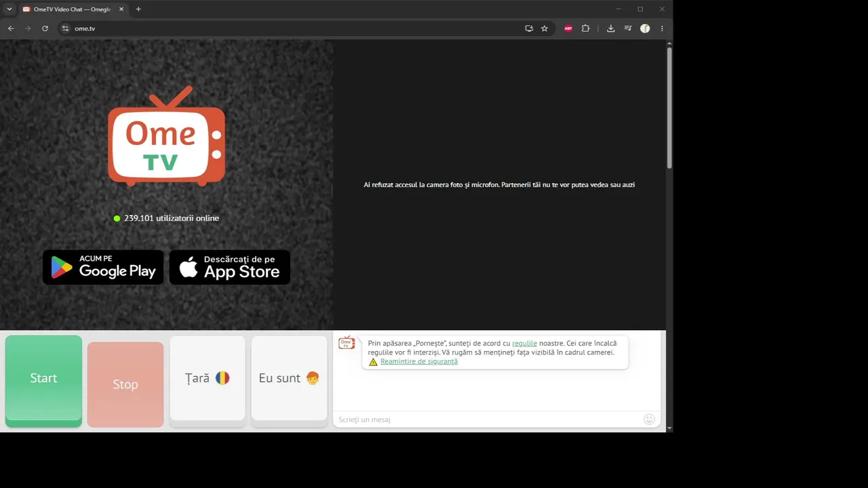This screenshot has height=488, width=868.
Task: Click the scrollbar down arrow
Action: pyautogui.click(x=669, y=428)
